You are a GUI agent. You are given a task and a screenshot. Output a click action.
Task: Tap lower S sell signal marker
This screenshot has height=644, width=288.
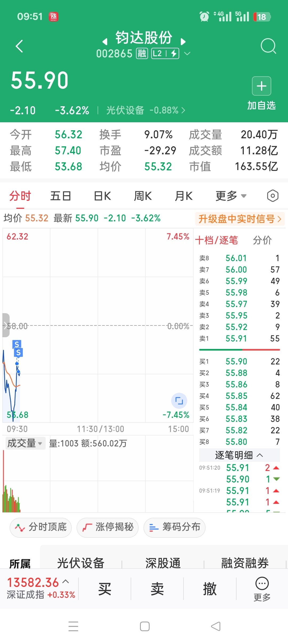tap(18, 353)
